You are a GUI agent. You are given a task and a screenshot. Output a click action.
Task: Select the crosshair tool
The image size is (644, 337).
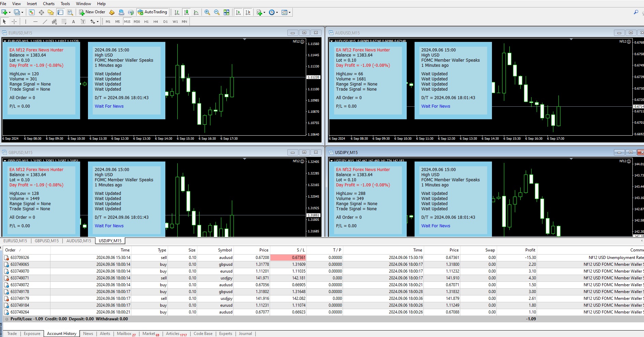pyautogui.click(x=14, y=21)
